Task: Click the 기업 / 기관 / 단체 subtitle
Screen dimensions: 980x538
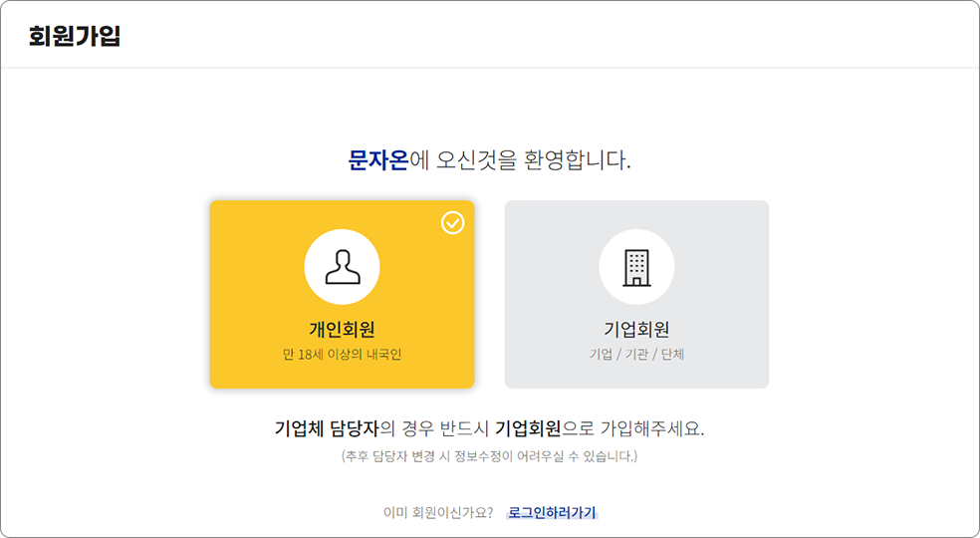Action: (x=636, y=354)
